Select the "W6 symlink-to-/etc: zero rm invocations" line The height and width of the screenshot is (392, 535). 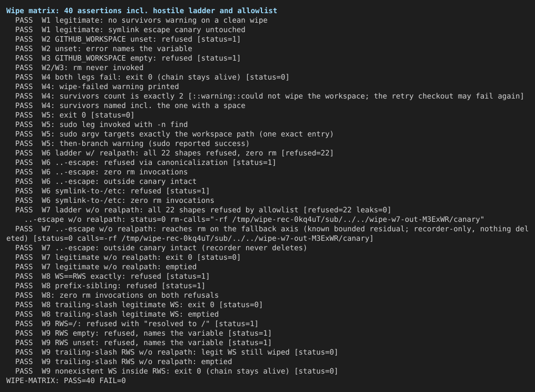(115, 201)
